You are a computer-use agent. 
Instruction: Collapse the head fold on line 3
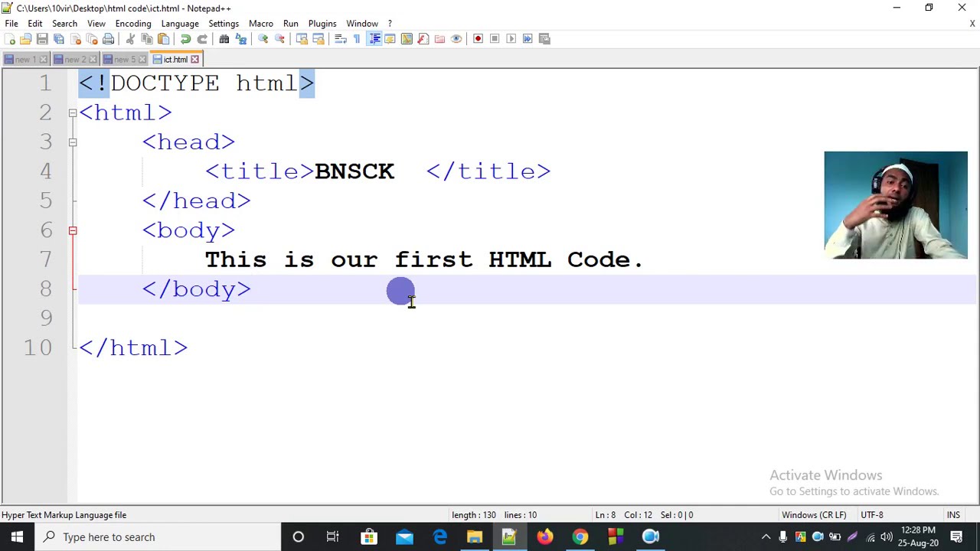[x=73, y=142]
